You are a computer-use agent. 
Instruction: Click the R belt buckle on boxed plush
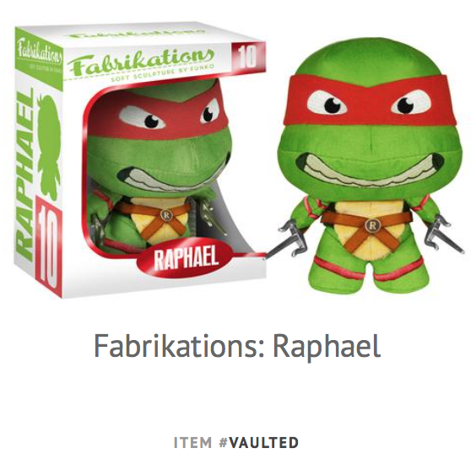pos(166,214)
